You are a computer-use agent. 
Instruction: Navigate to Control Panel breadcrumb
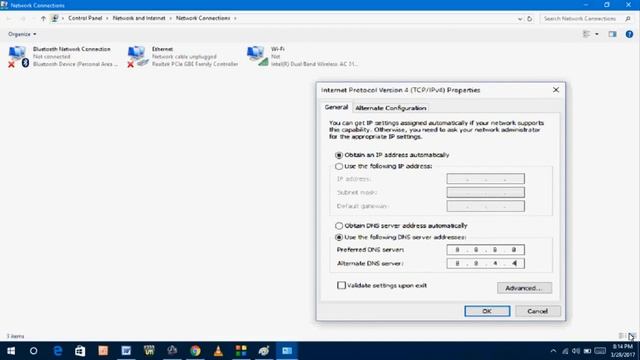(x=85, y=18)
